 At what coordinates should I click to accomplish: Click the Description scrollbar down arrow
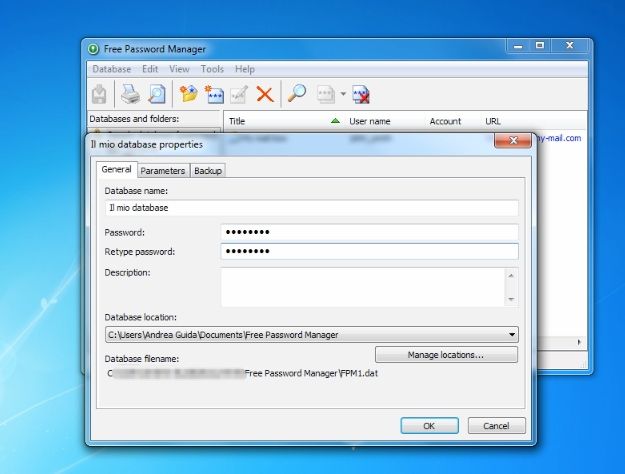511,299
